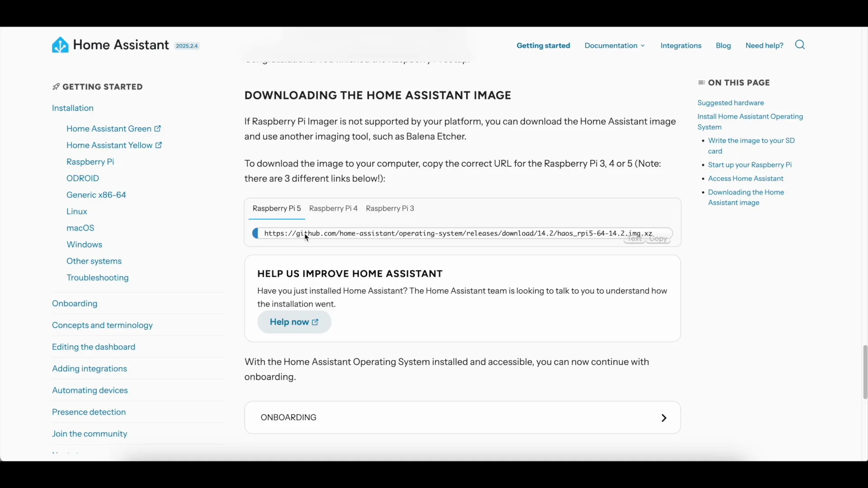The image size is (868, 488).
Task: Select the Raspberry Pi 5 tab
Action: pyautogui.click(x=277, y=209)
